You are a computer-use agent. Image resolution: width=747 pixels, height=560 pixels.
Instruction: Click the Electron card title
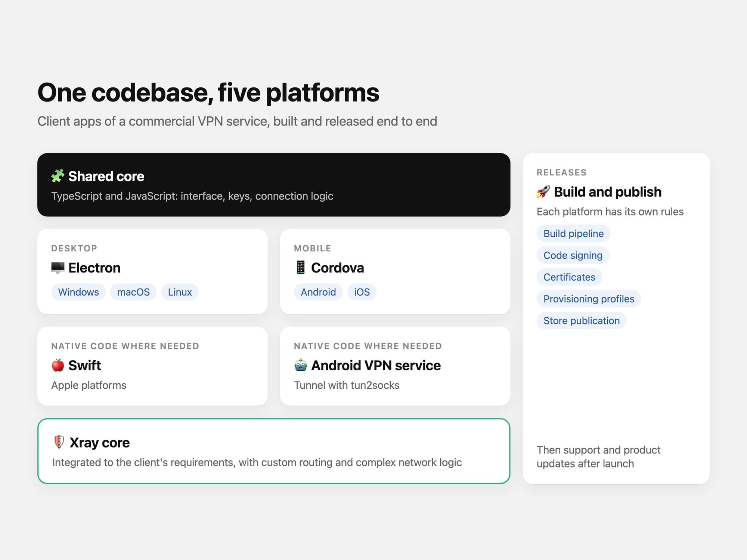(x=94, y=268)
